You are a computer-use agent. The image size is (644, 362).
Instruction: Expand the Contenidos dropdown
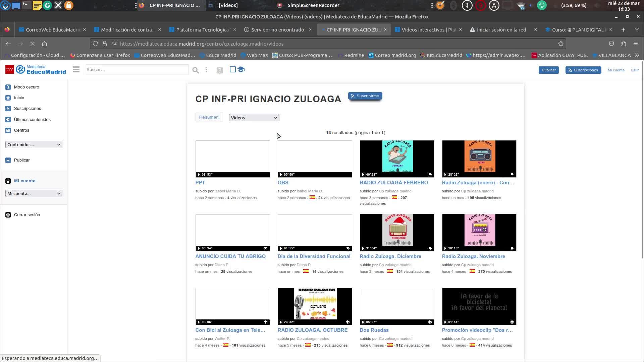(x=34, y=144)
